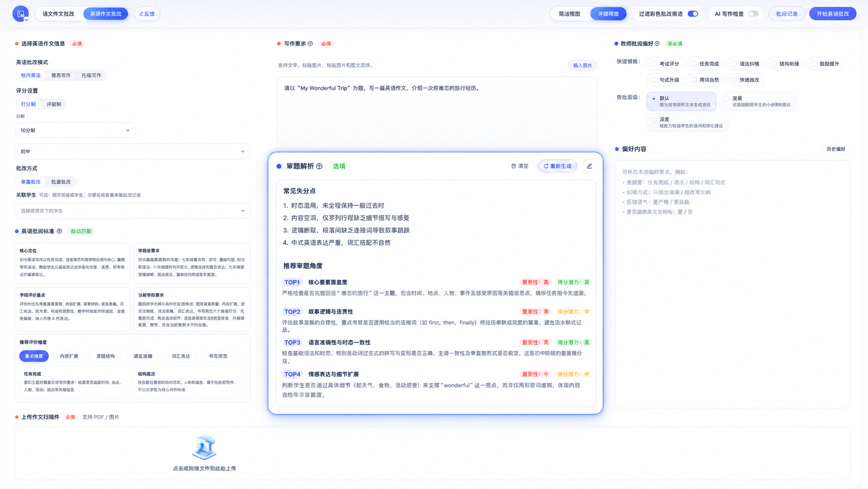Select 语言准确 evaluation tab
The image size is (868, 489).
click(x=143, y=356)
